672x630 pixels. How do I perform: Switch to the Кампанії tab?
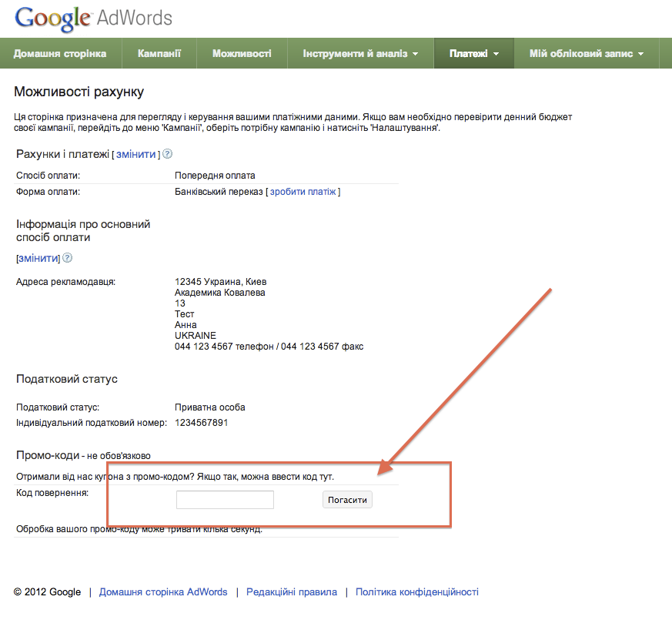(159, 54)
